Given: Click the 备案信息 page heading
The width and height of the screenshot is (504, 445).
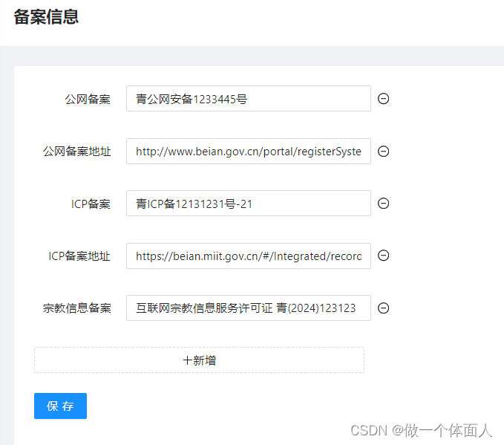Looking at the screenshot, I should (46, 17).
